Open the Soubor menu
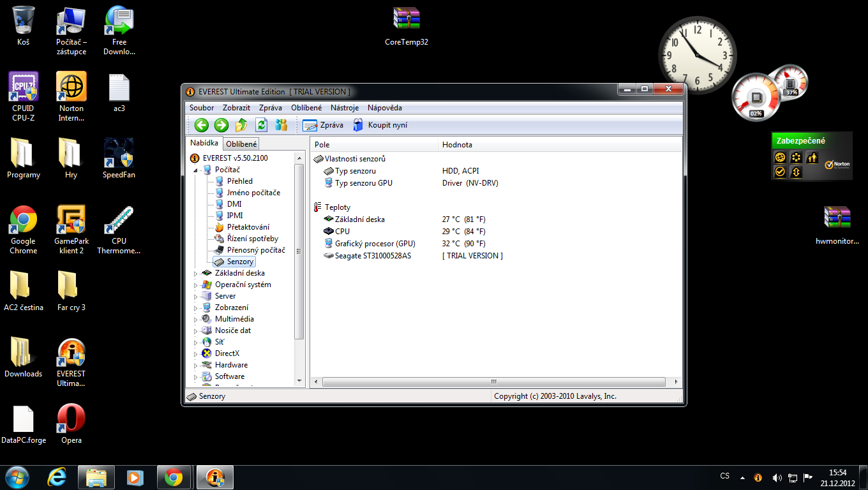The image size is (868, 490). (x=202, y=108)
